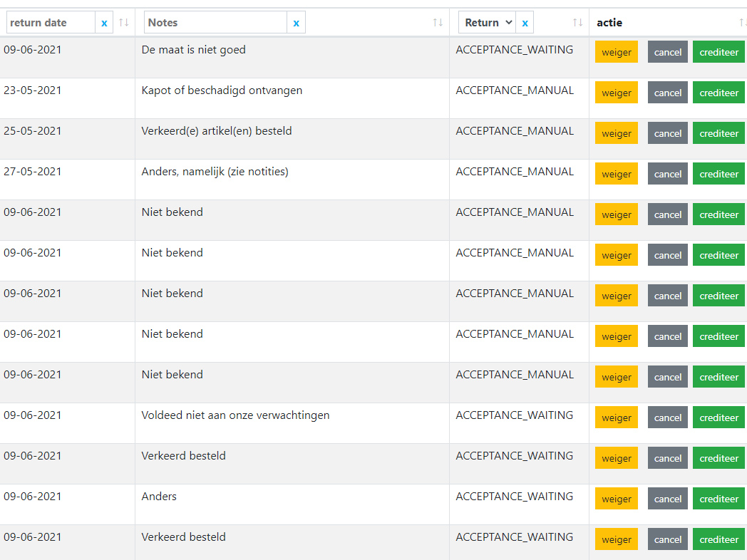Click weiger for 'Voldeed niet aan onze verwachtingen'
Screen dimensions: 747x560
pos(616,418)
